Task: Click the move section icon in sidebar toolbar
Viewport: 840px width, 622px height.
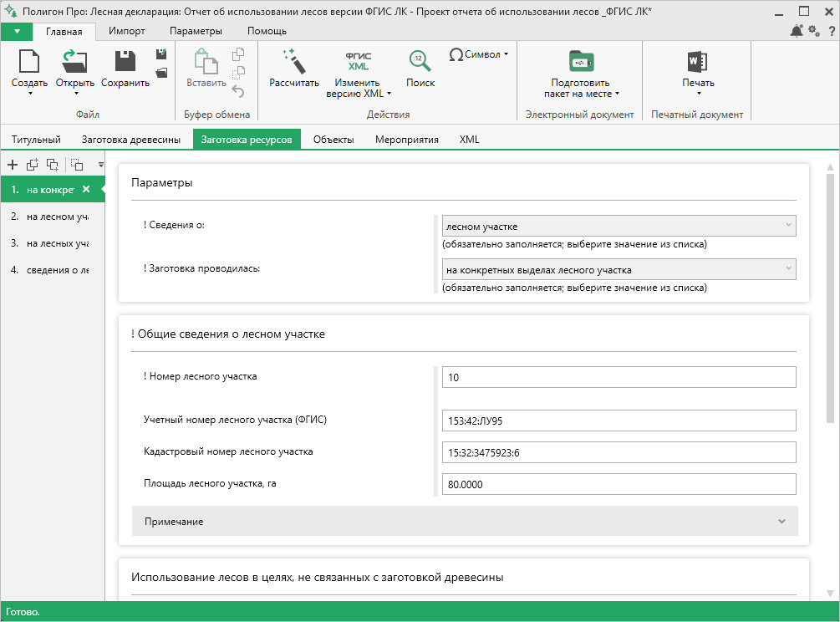Action: pos(77,165)
